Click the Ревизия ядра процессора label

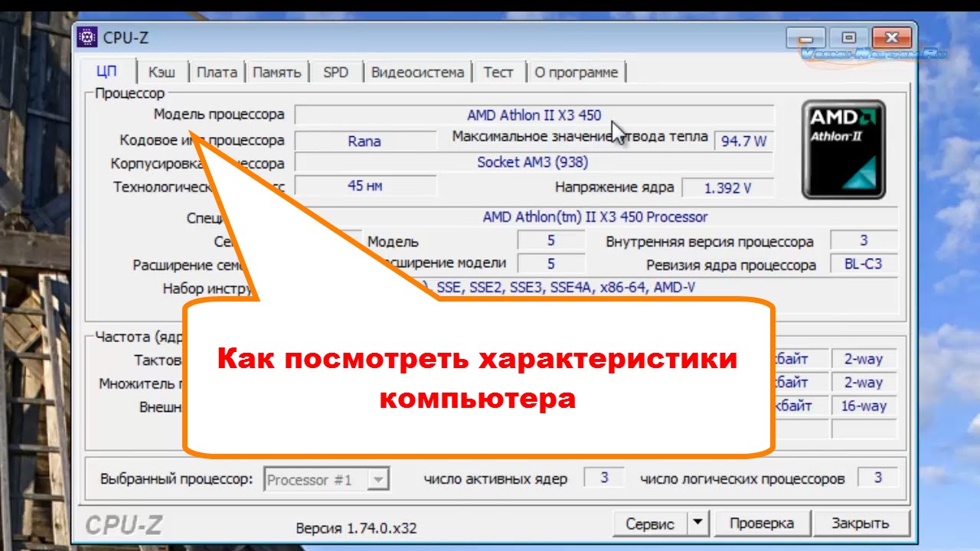731,266
